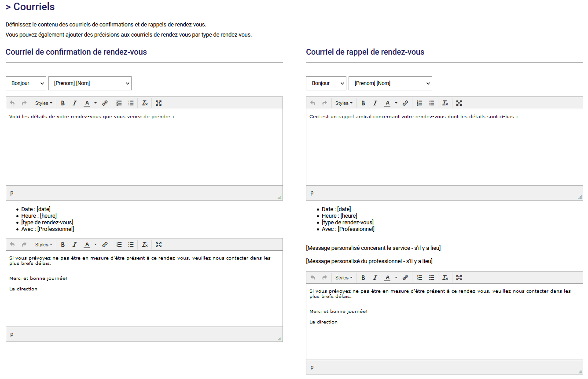Image resolution: width=588 pixels, height=379 pixels.
Task: Insert numbered list in reminder top editor
Action: [x=419, y=103]
